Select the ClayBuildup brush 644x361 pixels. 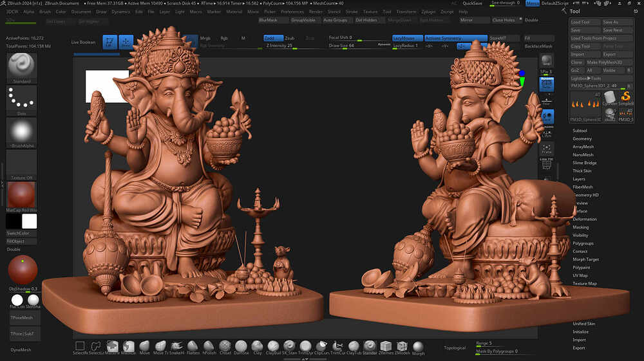[273, 347]
